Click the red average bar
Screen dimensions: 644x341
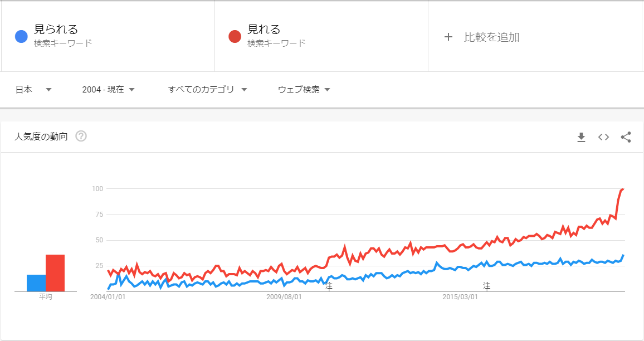click(55, 273)
